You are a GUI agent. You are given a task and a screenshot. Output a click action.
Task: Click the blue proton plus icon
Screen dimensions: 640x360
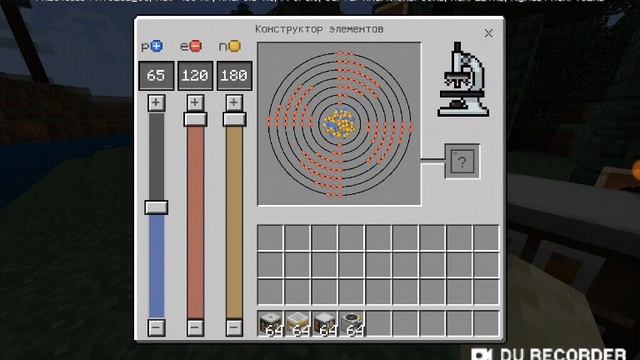click(157, 46)
